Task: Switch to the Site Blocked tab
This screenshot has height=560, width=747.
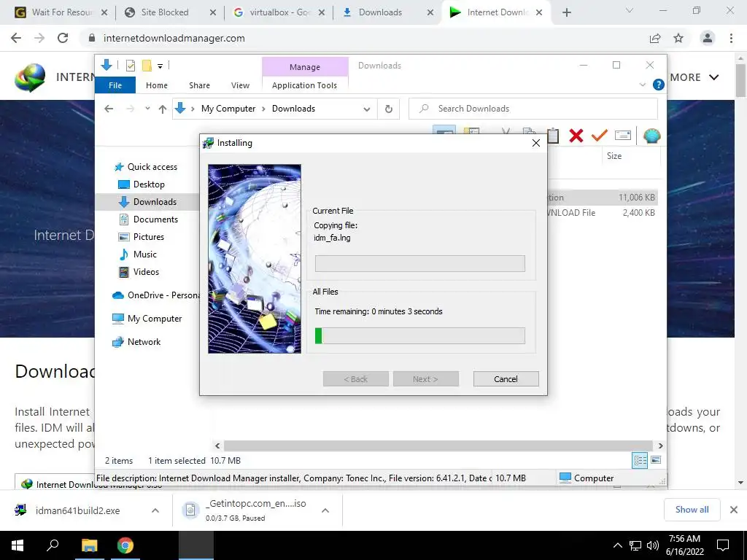Action: (163, 12)
